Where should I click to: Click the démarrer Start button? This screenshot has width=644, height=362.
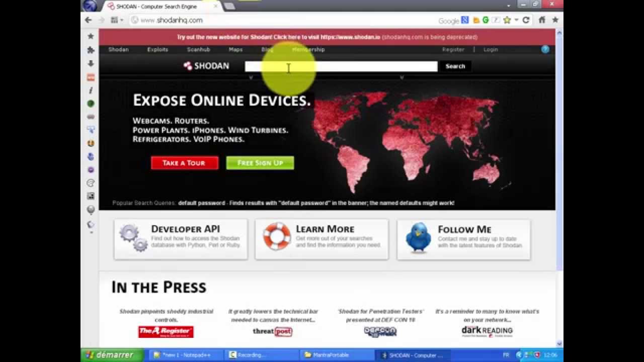click(x=112, y=355)
